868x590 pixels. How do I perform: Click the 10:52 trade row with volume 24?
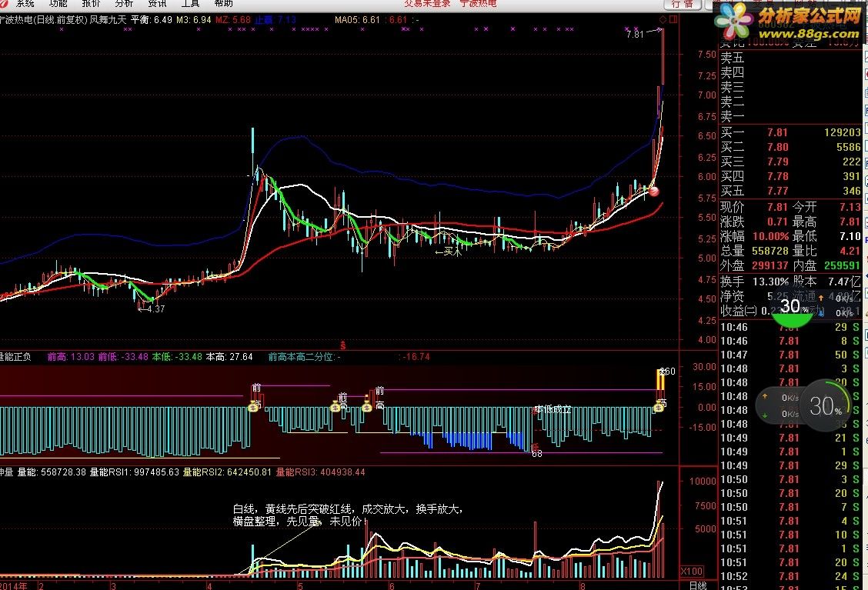[x=790, y=576]
